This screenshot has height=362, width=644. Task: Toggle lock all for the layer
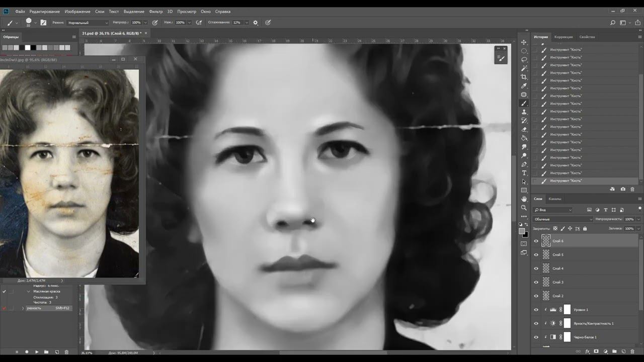[585, 228]
